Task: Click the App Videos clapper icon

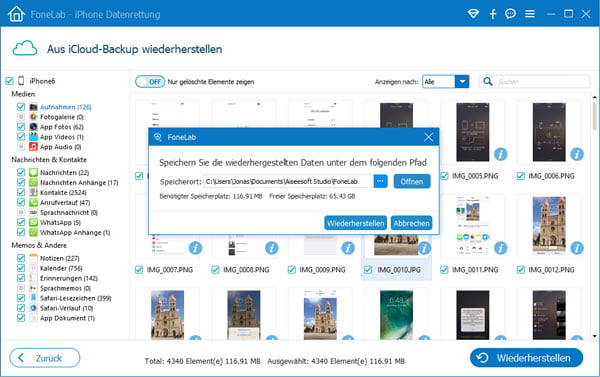Action: point(34,137)
